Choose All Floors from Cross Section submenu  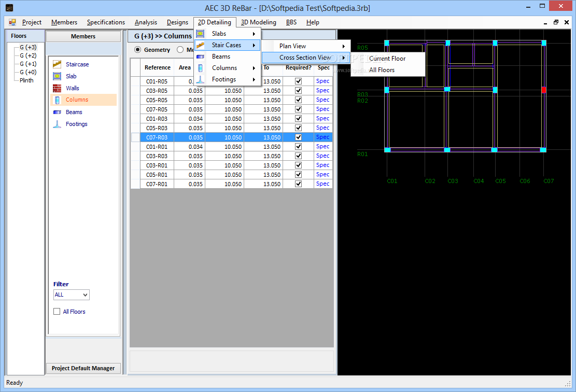pos(388,70)
